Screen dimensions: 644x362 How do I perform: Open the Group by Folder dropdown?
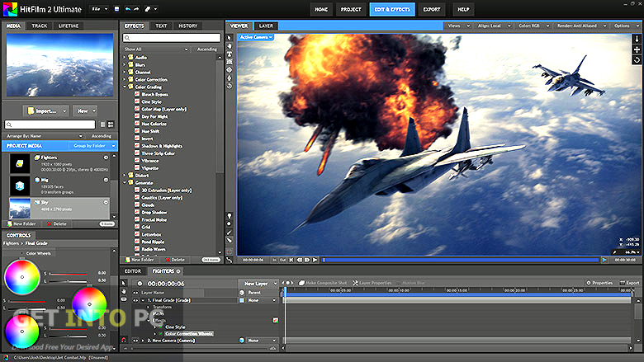pyautogui.click(x=94, y=145)
